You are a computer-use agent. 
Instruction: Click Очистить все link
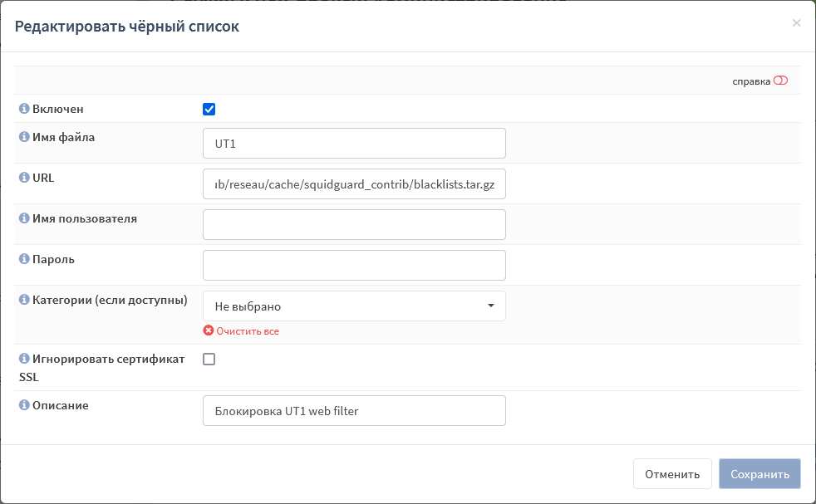click(248, 331)
